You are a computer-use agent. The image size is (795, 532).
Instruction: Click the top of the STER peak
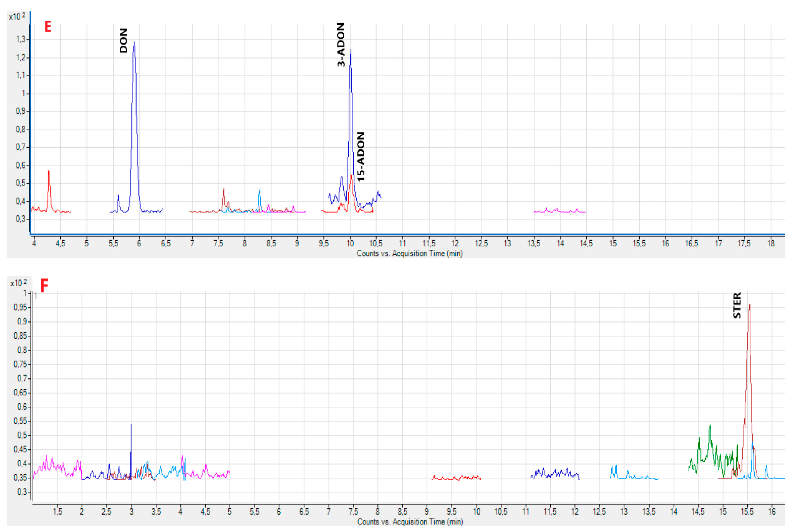point(749,305)
